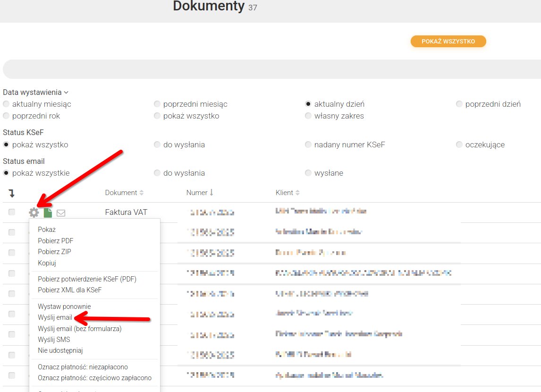541x392 pixels.
Task: Choose 'Pobierz PDF' from the context menu
Action: [55, 241]
